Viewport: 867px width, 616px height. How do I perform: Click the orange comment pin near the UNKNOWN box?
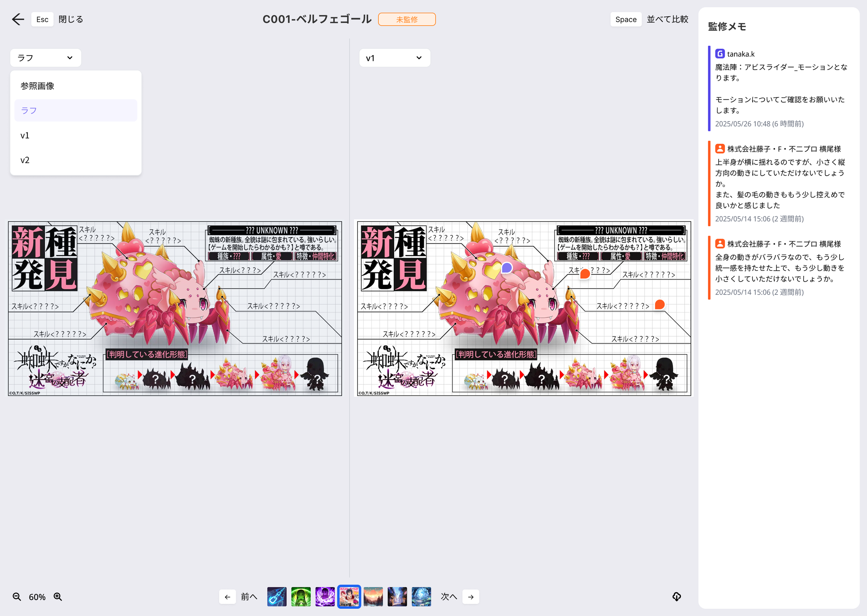(585, 273)
